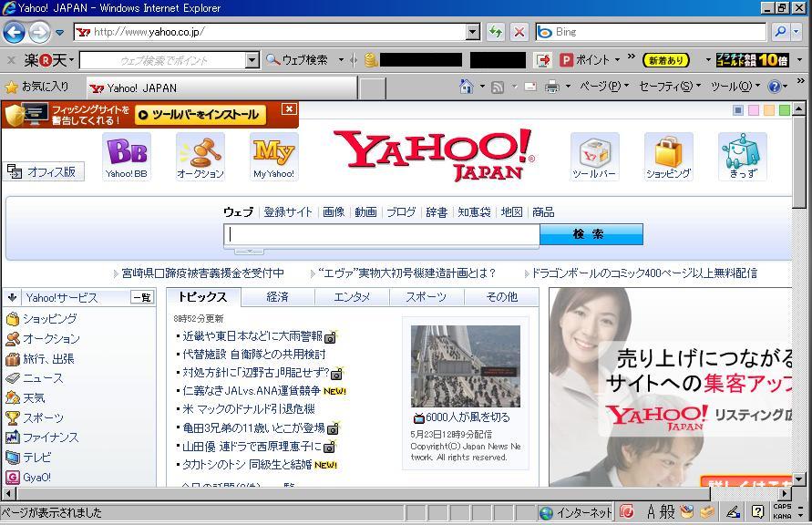Open the Yahoo! BB icon
This screenshot has width=812, height=525.
(x=127, y=157)
